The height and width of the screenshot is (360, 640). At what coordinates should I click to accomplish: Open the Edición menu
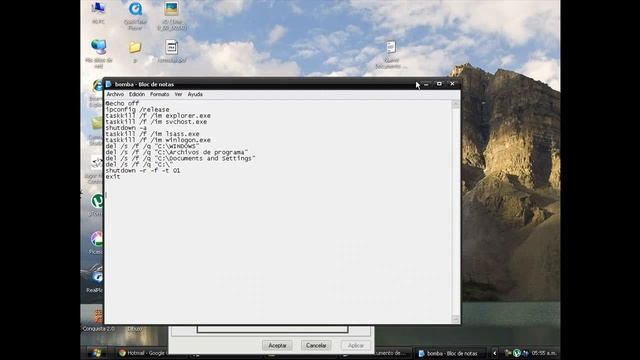(137, 94)
